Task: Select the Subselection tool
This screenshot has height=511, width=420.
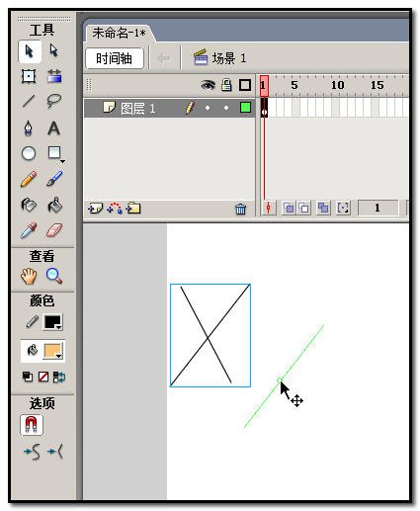Action: click(x=53, y=50)
